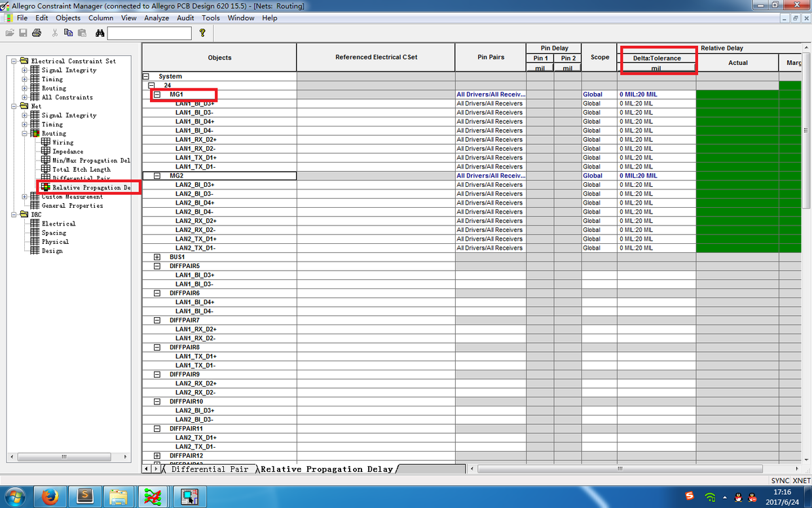The height and width of the screenshot is (508, 812).
Task: Click the Objects column header
Action: tap(219, 58)
